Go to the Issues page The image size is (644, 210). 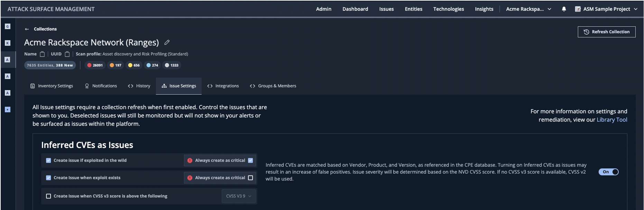pos(386,9)
